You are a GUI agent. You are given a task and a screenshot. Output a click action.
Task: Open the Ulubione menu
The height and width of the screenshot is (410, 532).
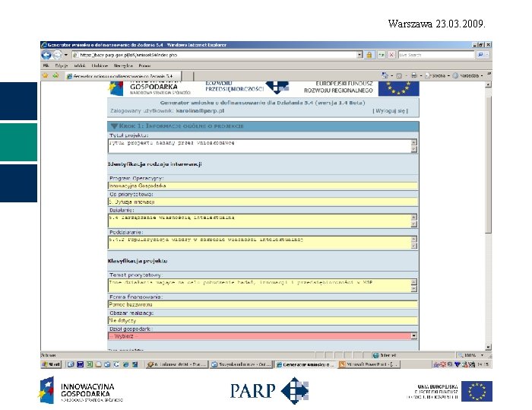coord(100,65)
